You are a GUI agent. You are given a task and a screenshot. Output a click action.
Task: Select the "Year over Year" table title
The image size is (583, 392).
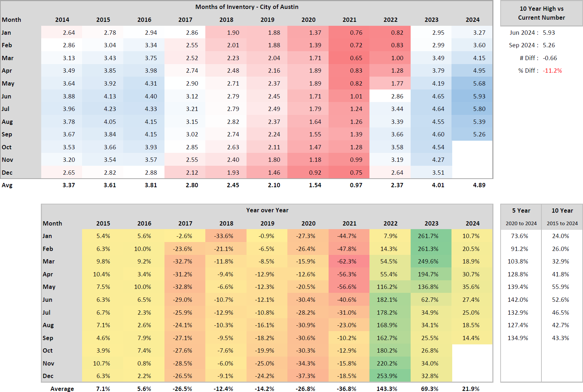point(267,210)
